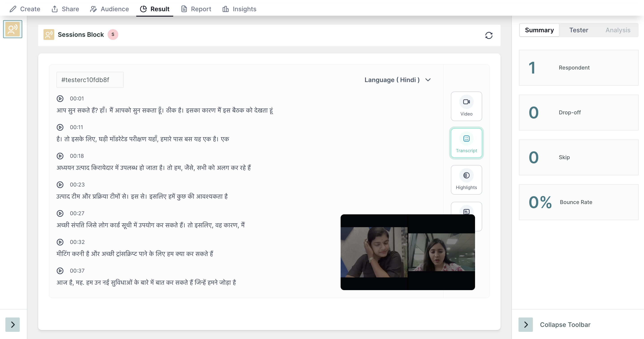
Task: Play transcript segment at 00:18
Action: [x=60, y=156]
